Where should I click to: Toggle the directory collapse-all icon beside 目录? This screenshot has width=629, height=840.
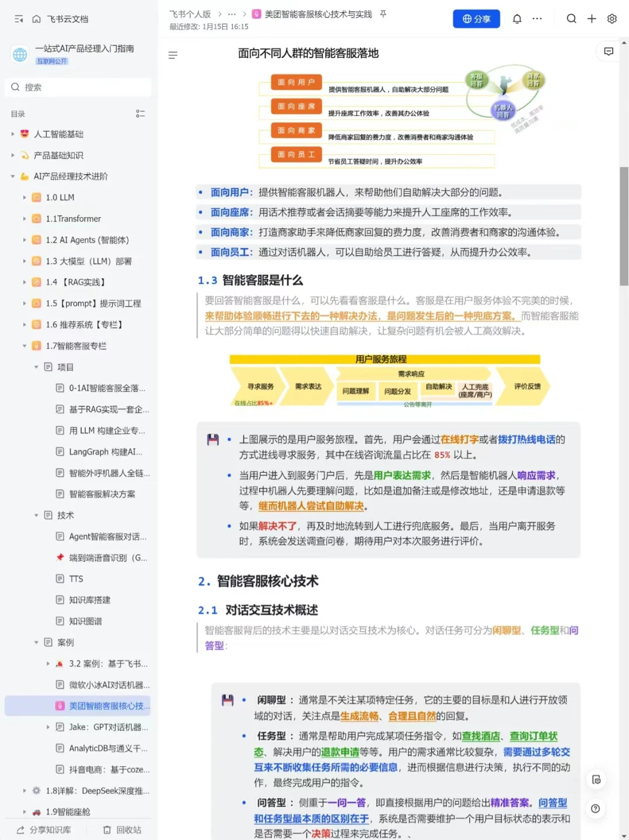click(140, 114)
